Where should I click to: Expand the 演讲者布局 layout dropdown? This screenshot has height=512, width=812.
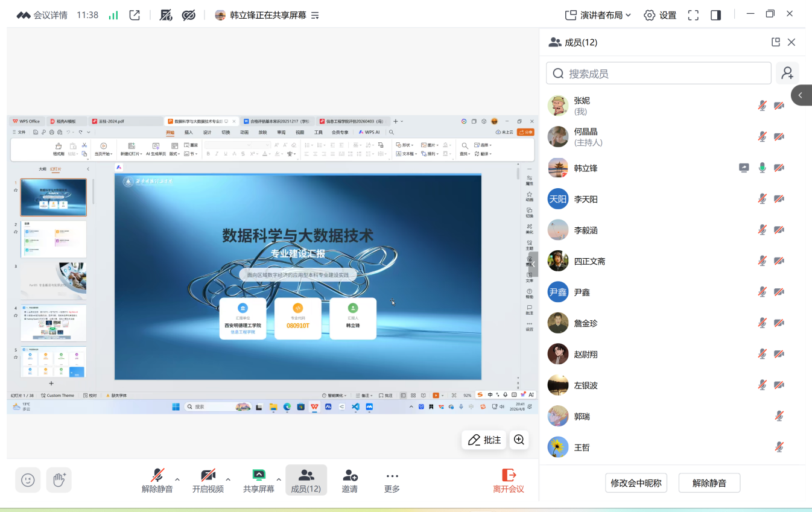click(x=598, y=15)
